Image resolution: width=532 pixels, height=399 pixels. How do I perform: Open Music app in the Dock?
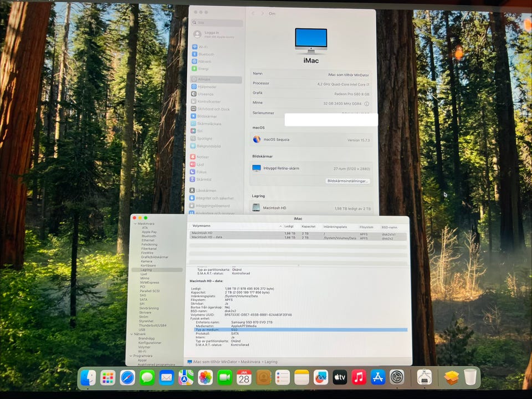pos(359,377)
